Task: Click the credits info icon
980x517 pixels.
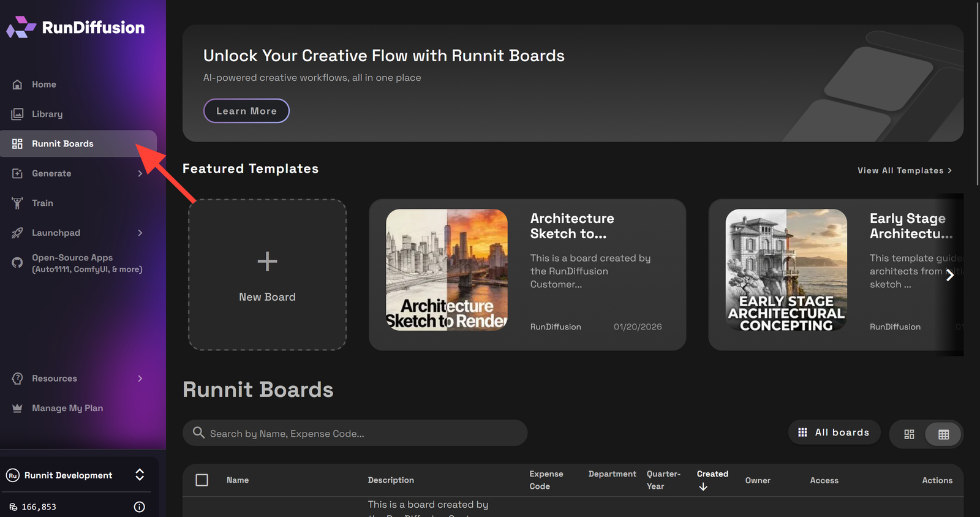Action: pos(139,507)
